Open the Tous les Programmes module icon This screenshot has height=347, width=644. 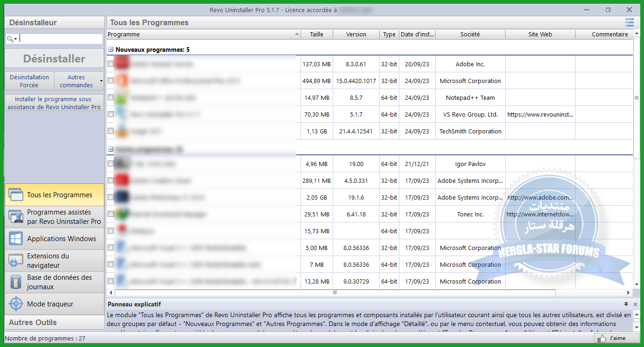16,195
